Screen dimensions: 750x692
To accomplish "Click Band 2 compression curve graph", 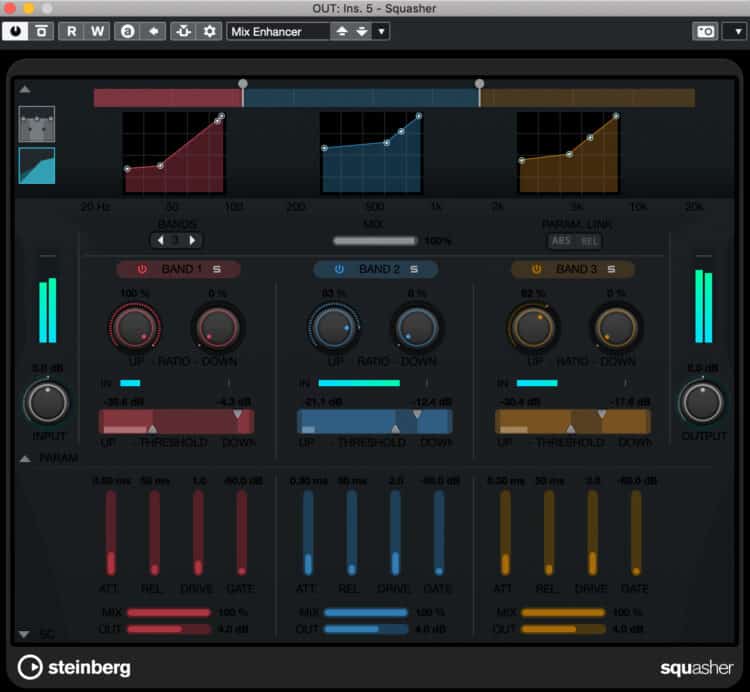I will pos(371,153).
